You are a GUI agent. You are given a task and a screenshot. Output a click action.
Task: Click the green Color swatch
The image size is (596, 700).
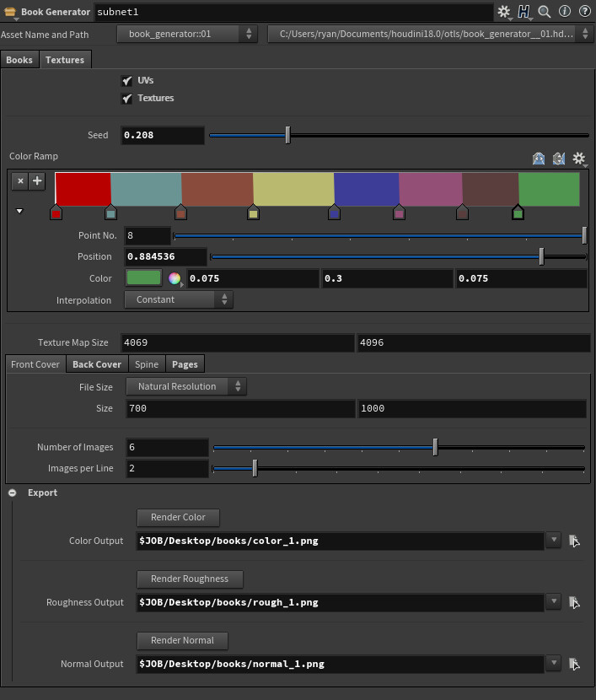[143, 278]
